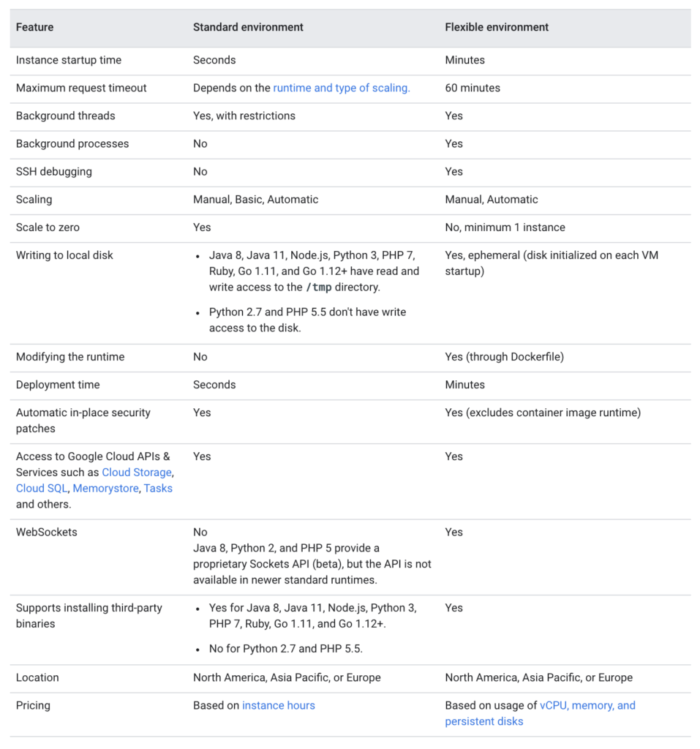The height and width of the screenshot is (749, 700).
Task: Click the Yes (through Dockerfile) cell
Action: (x=505, y=357)
